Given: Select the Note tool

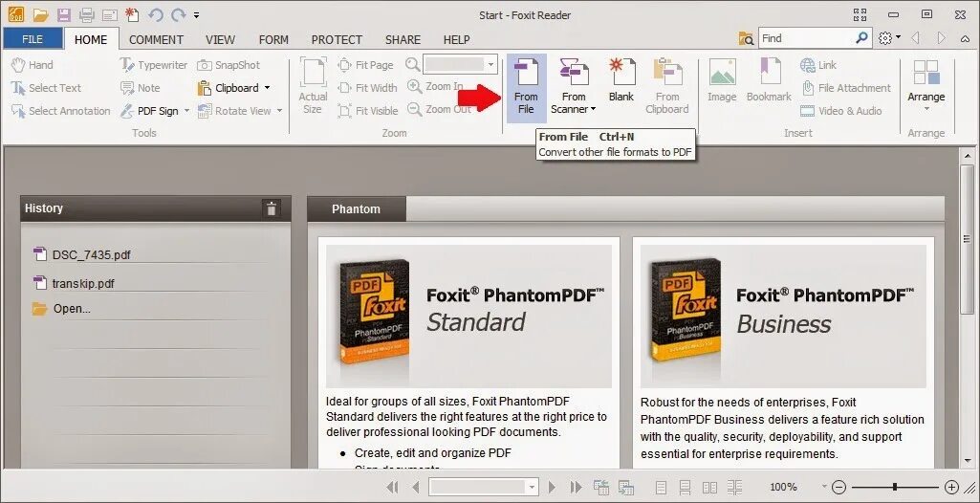Looking at the screenshot, I should coord(140,88).
